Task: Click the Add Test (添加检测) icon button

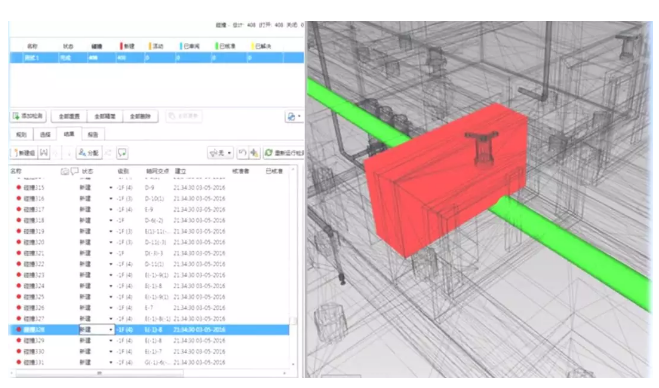Action: 16,116
